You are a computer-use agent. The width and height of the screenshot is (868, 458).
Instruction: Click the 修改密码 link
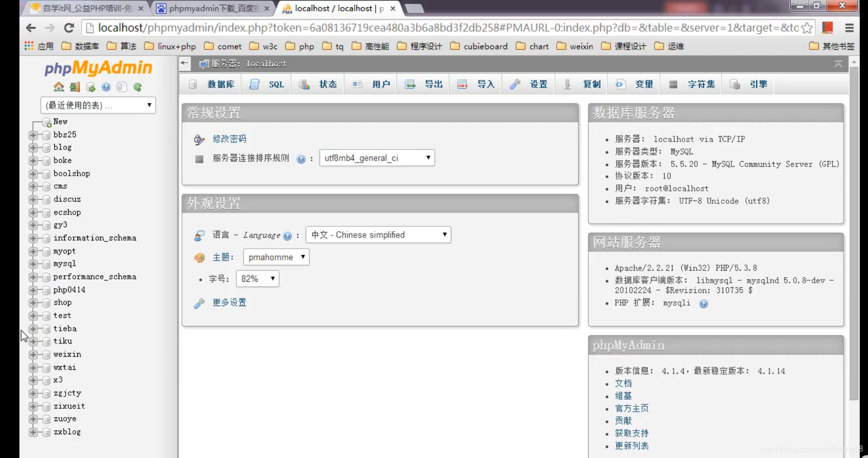[x=230, y=139]
